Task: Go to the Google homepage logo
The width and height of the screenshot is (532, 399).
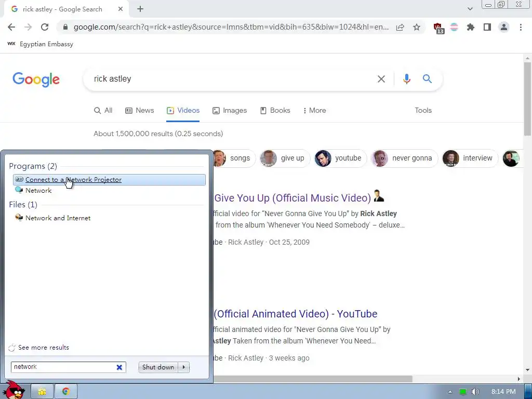Action: pyautogui.click(x=36, y=79)
